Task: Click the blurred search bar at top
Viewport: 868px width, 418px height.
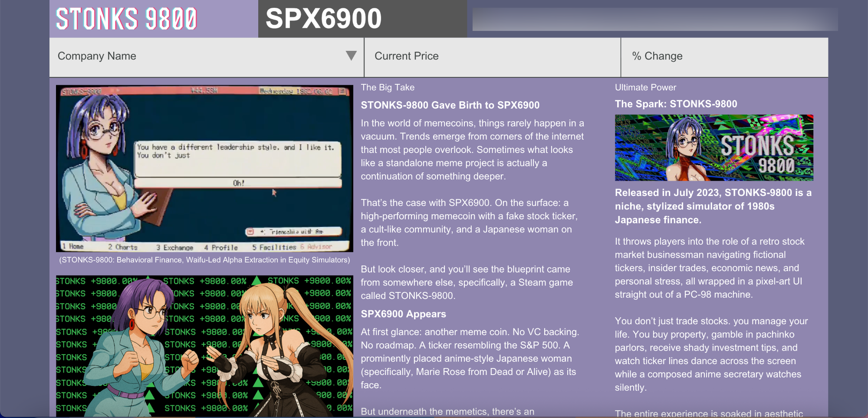Action: 655,19
